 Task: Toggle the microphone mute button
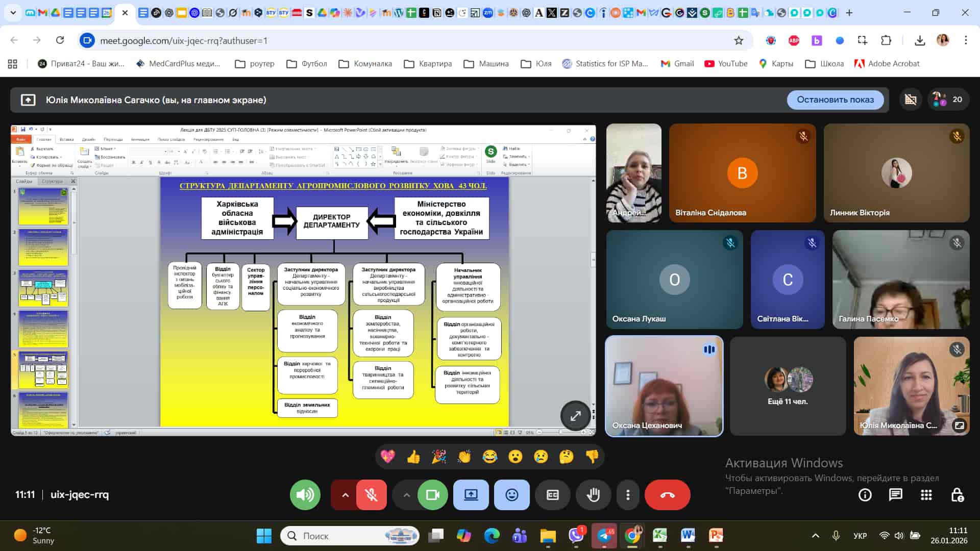point(372,495)
